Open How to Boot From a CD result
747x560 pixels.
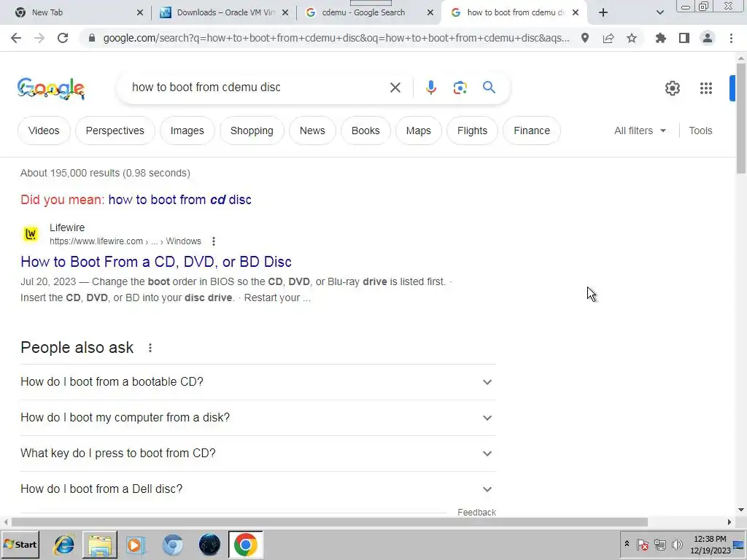click(x=156, y=262)
